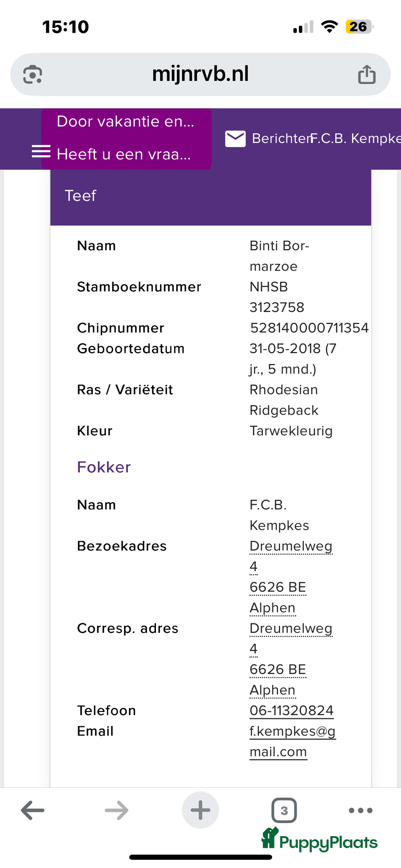Open the tab switcher showing 3 tabs

pos(284,810)
